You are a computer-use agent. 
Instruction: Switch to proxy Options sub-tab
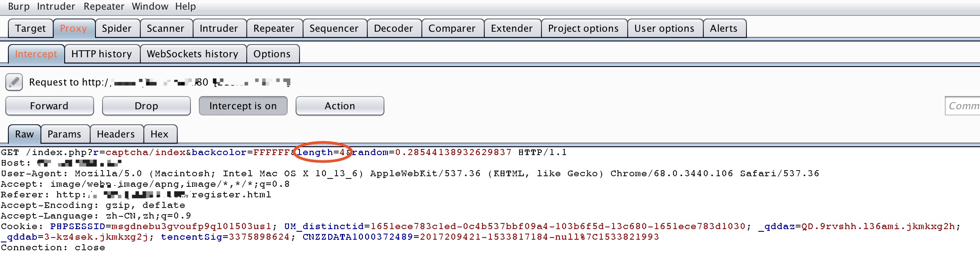point(272,54)
